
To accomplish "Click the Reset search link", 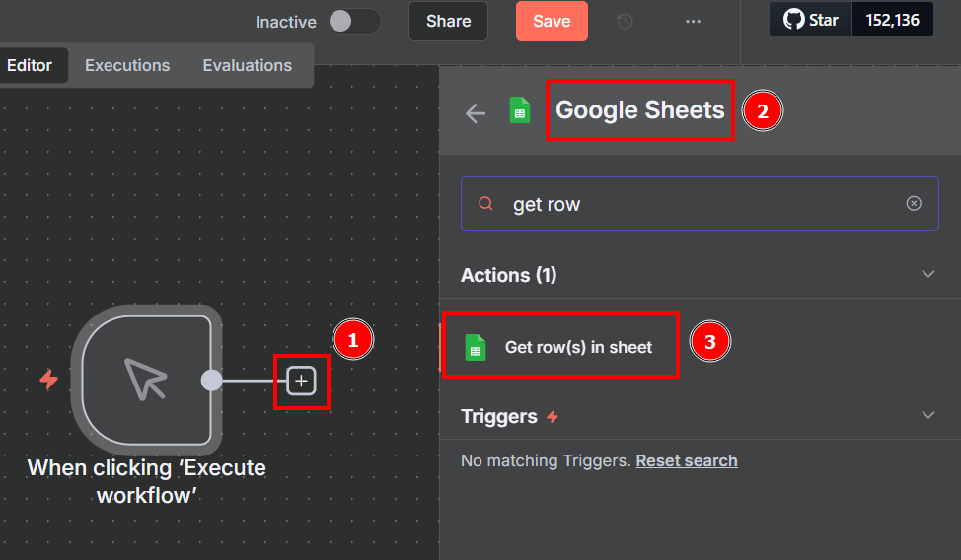I will click(687, 460).
